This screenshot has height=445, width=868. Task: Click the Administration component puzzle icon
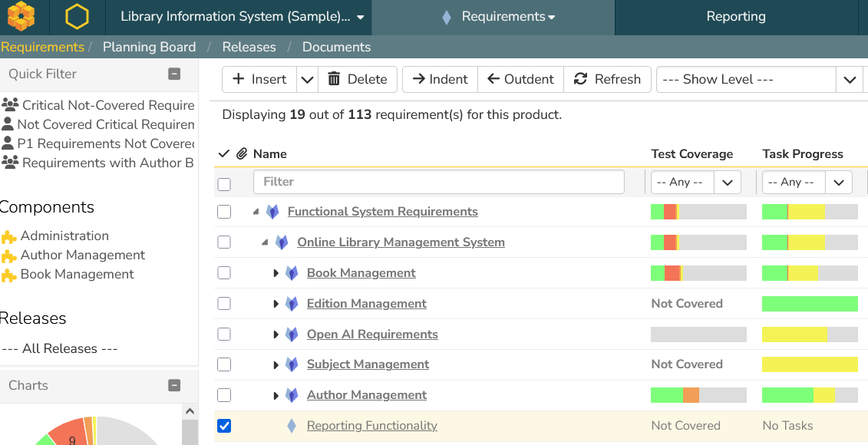(9, 236)
